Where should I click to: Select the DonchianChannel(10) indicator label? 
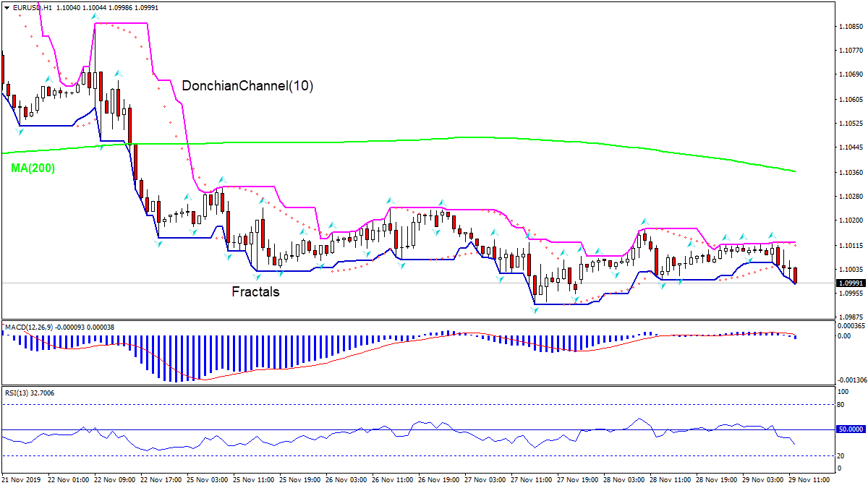pos(247,85)
